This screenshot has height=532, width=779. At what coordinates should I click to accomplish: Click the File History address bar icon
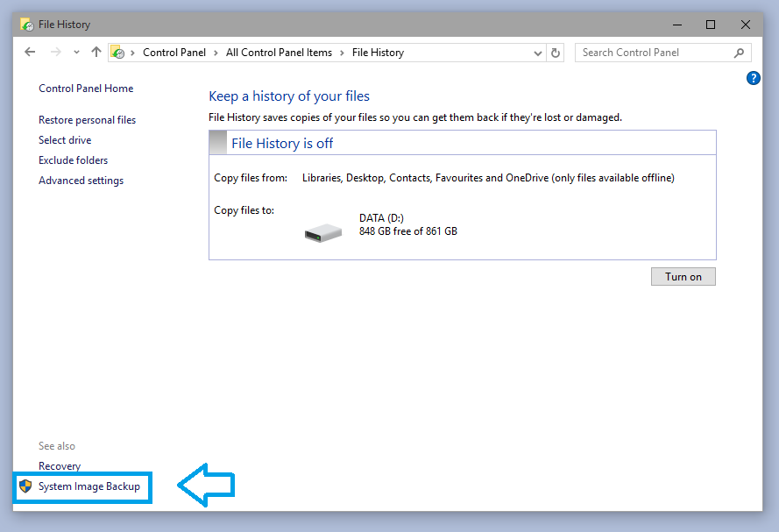tap(117, 53)
